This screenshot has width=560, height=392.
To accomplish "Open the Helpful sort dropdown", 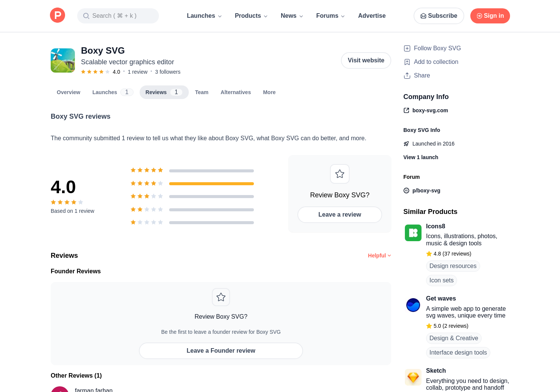I will [x=380, y=256].
